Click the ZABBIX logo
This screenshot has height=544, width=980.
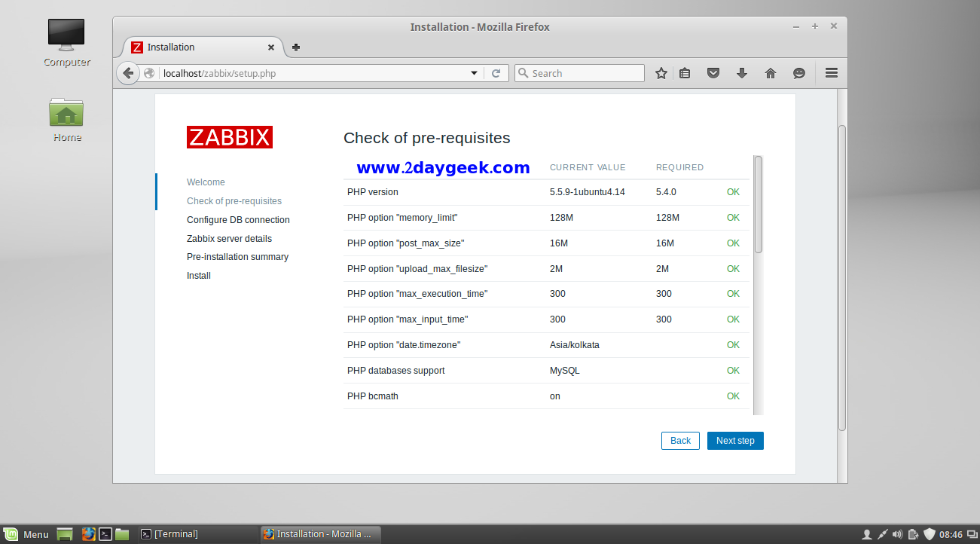pos(230,137)
